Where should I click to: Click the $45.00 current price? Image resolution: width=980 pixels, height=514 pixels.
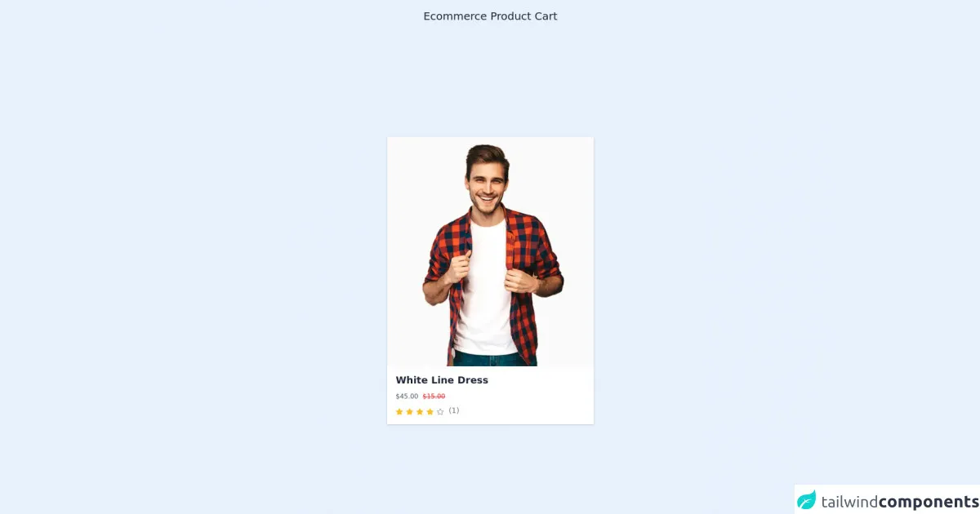click(x=407, y=397)
